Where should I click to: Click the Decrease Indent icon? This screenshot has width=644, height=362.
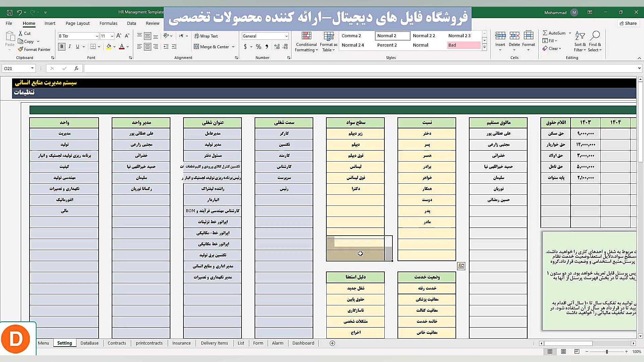point(166,47)
